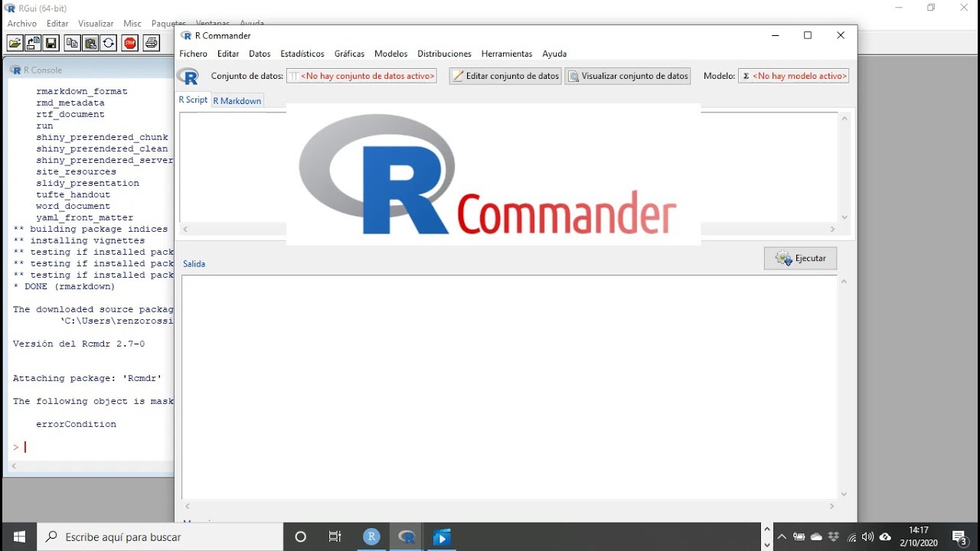
Task: Open the Estadísticos menu
Action: (x=302, y=54)
